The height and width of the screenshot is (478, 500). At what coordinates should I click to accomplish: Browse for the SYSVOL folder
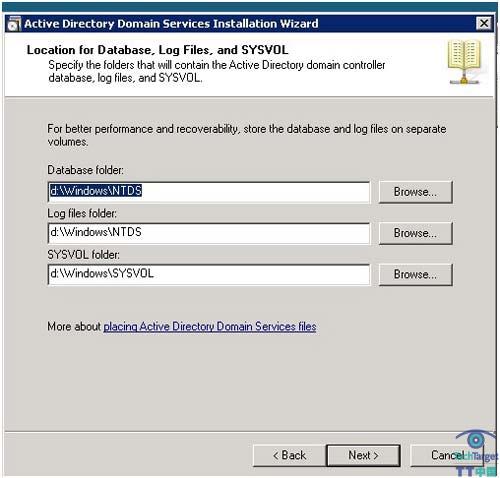pos(415,274)
